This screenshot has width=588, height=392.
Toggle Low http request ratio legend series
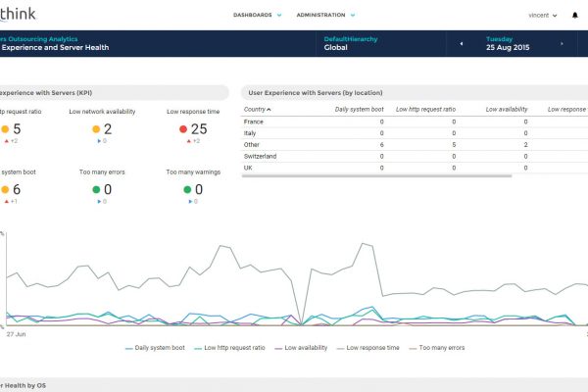pos(229,348)
